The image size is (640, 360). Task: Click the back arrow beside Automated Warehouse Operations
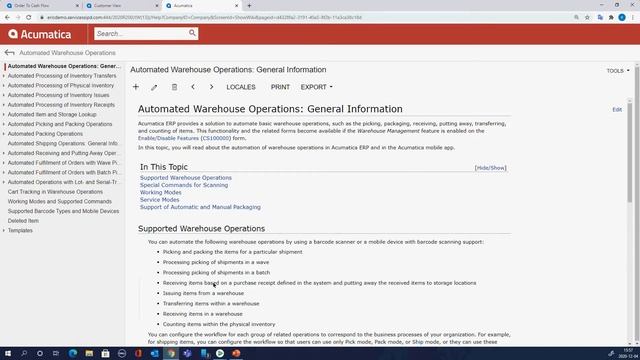pos(9,53)
